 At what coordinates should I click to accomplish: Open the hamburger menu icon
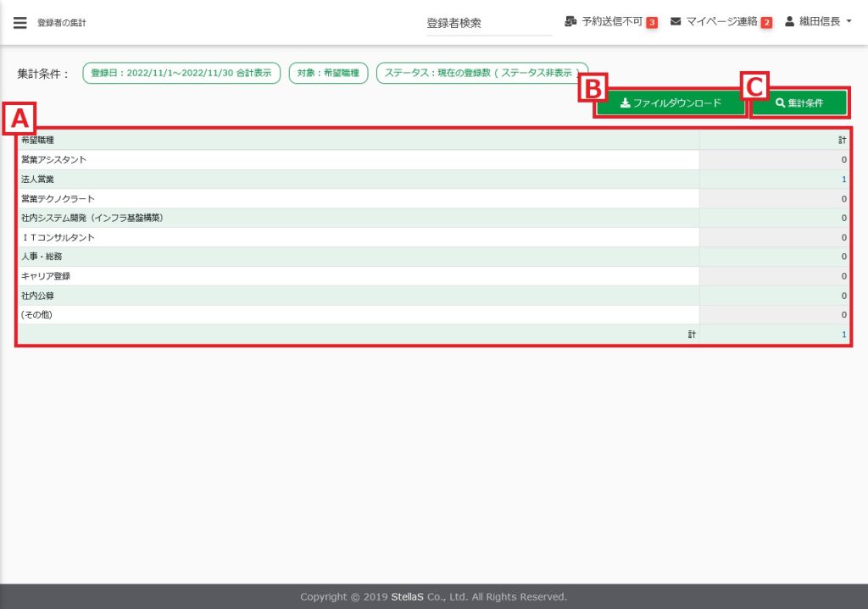(20, 23)
